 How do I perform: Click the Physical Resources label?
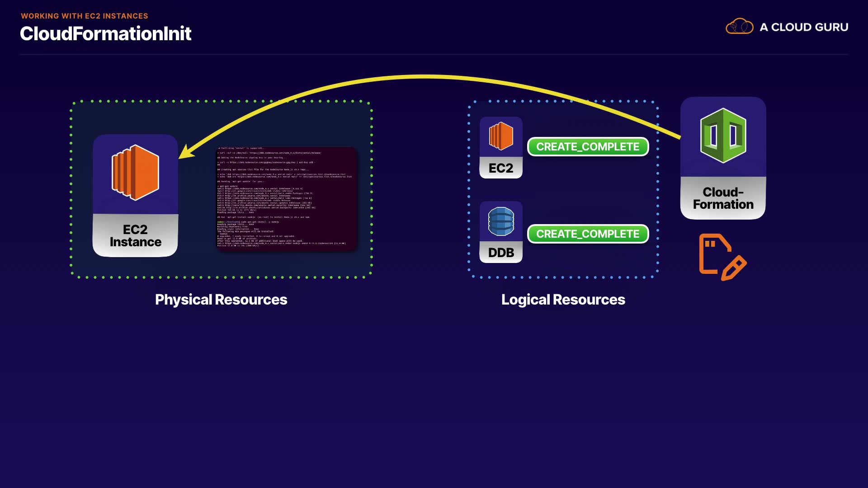click(x=221, y=300)
